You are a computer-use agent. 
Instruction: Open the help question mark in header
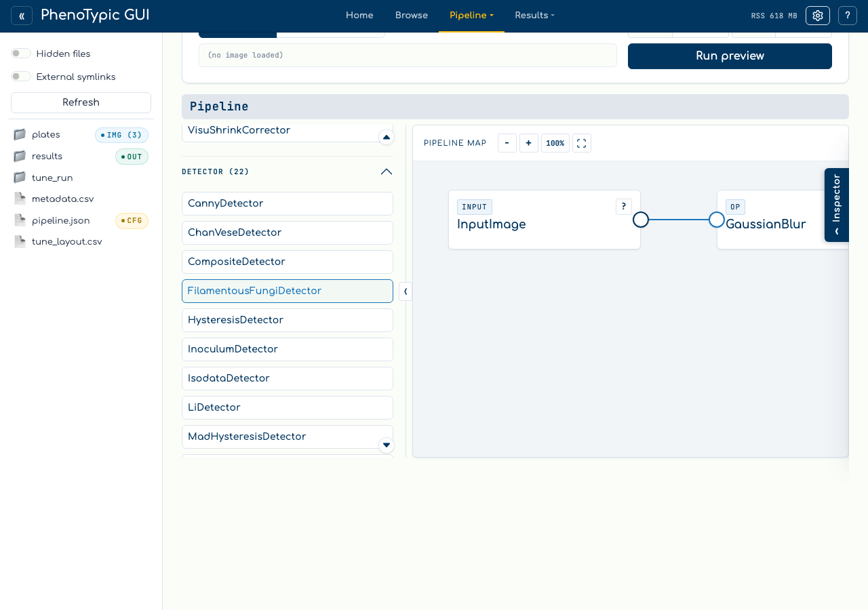click(x=848, y=16)
